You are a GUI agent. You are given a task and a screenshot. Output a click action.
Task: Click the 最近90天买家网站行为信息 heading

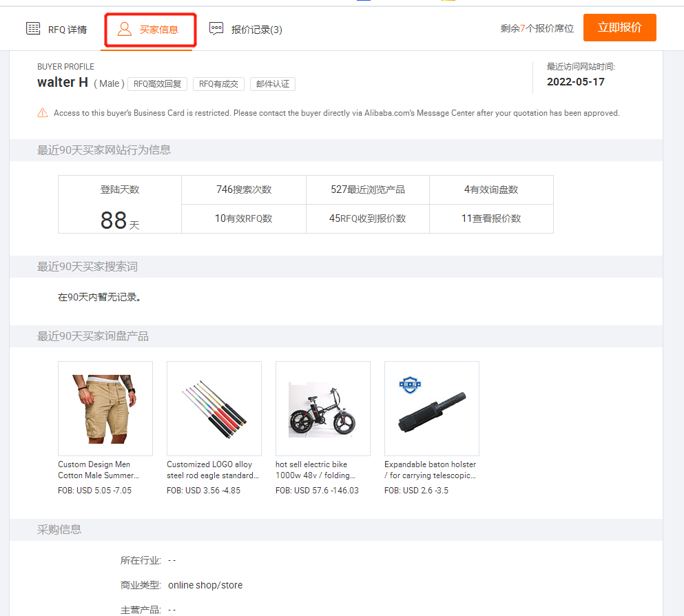[x=104, y=150]
